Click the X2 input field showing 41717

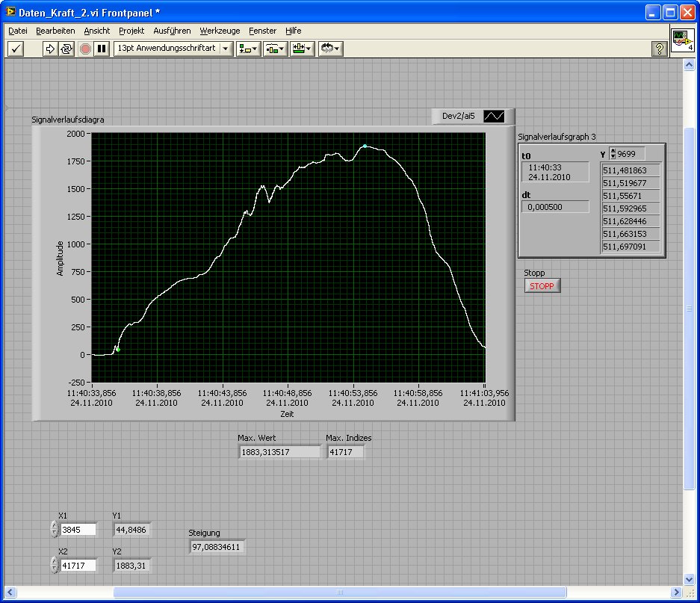click(78, 566)
